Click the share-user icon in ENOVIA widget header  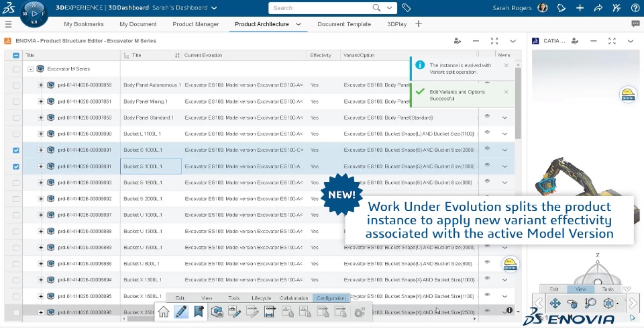point(457,41)
